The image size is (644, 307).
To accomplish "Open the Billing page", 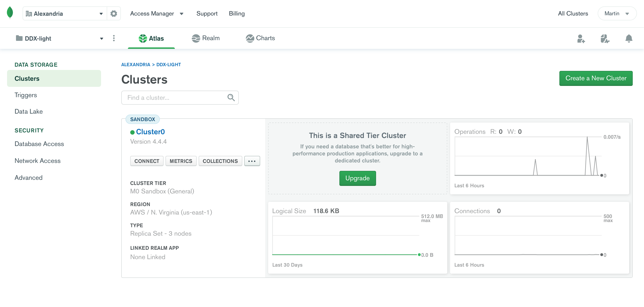I will coord(236,13).
